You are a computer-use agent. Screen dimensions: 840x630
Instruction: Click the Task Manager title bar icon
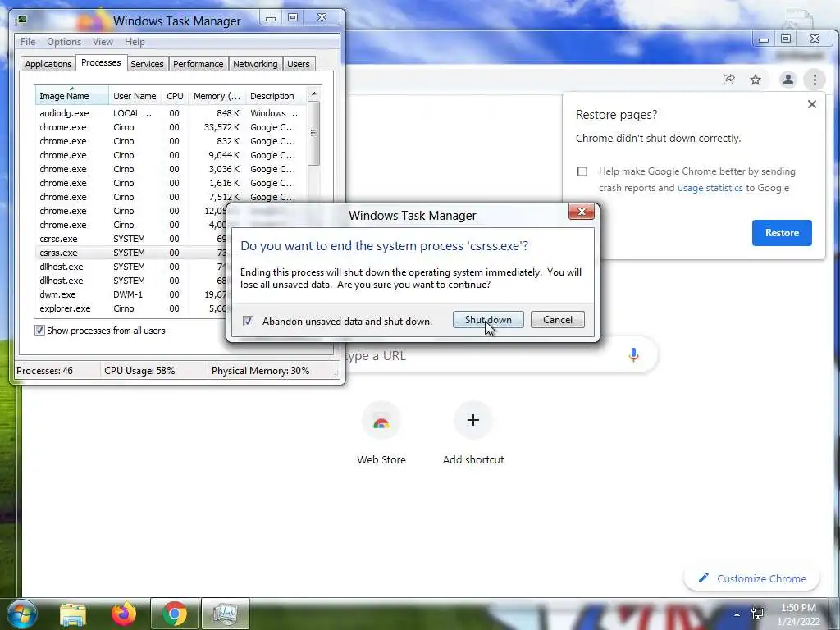tap(22, 21)
